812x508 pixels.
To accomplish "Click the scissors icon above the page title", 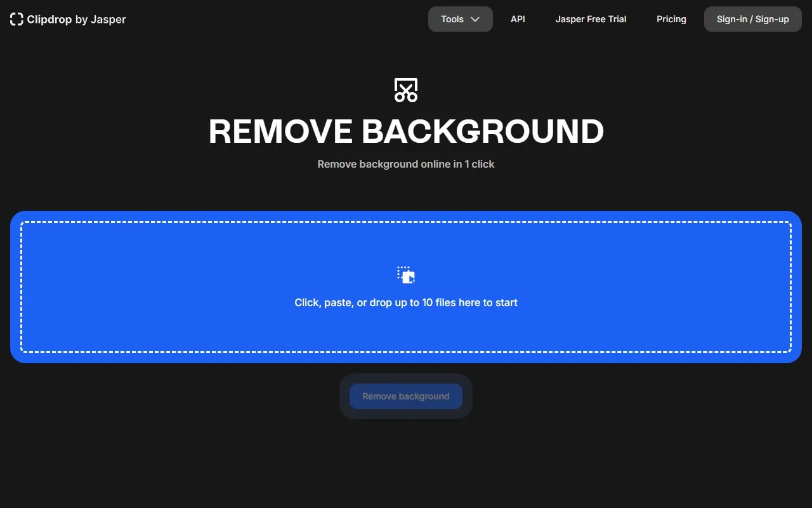I will pos(405,90).
